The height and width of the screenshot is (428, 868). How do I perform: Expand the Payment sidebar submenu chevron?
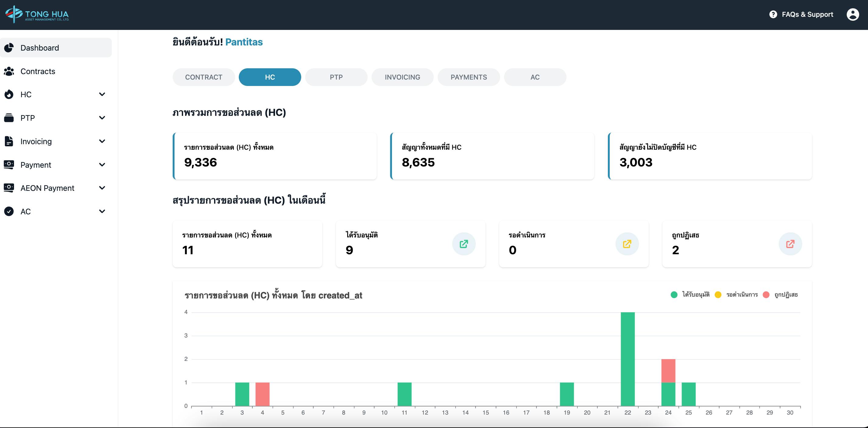(102, 165)
